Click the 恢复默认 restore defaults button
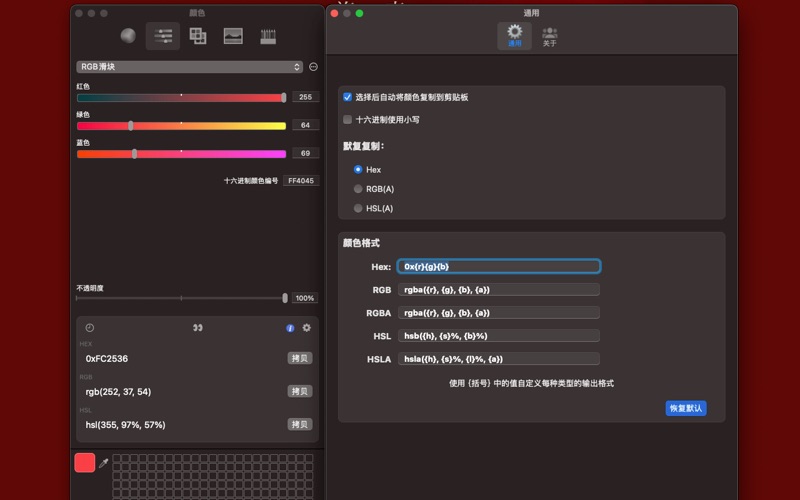The width and height of the screenshot is (800, 500). click(686, 408)
